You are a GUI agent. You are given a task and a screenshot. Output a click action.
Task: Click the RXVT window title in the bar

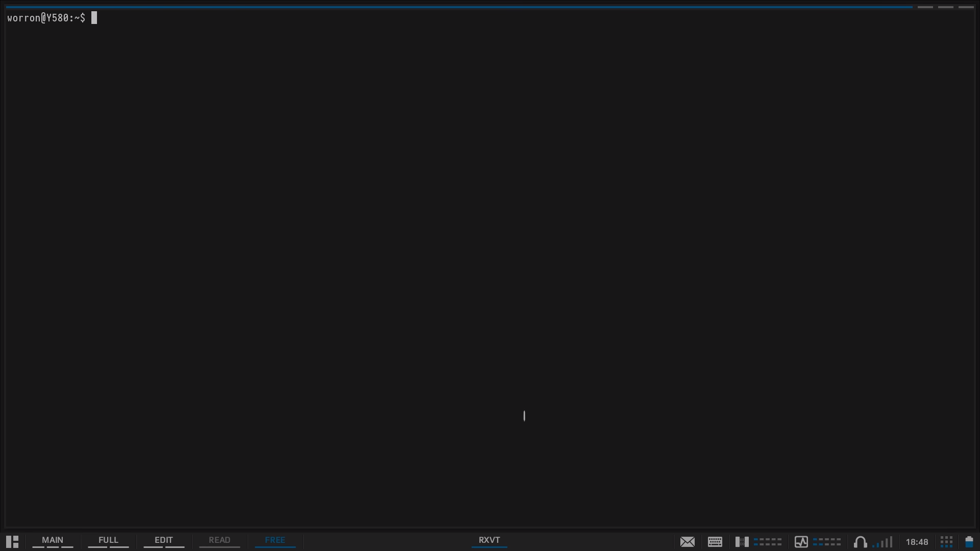coord(489,541)
